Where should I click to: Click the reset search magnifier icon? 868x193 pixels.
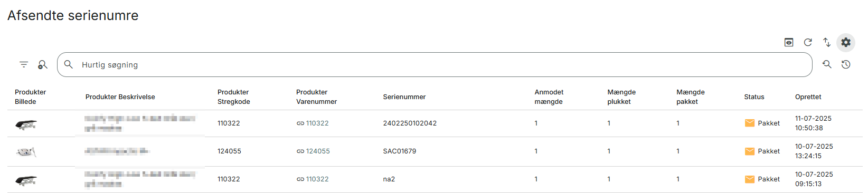tap(827, 64)
